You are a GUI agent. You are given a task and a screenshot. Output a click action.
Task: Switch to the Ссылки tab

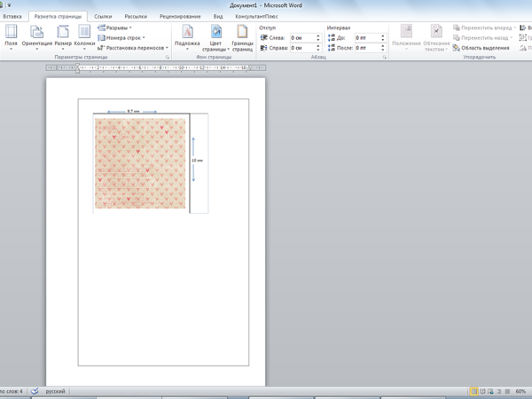pos(103,16)
